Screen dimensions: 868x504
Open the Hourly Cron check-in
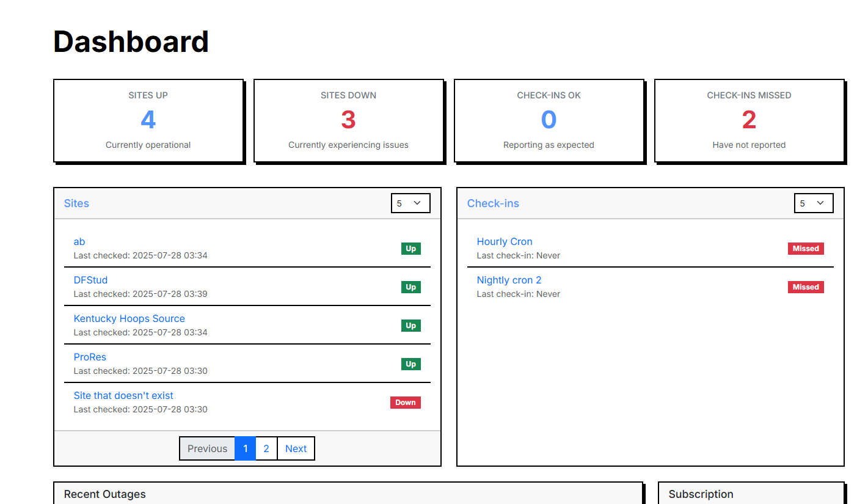tap(505, 242)
